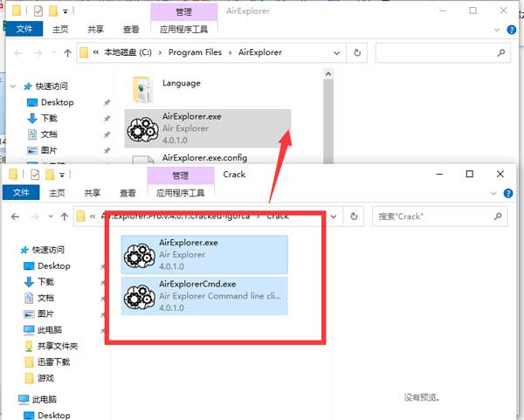Click search box in AirExplorer window
The width and height of the screenshot is (524, 420).
click(443, 52)
